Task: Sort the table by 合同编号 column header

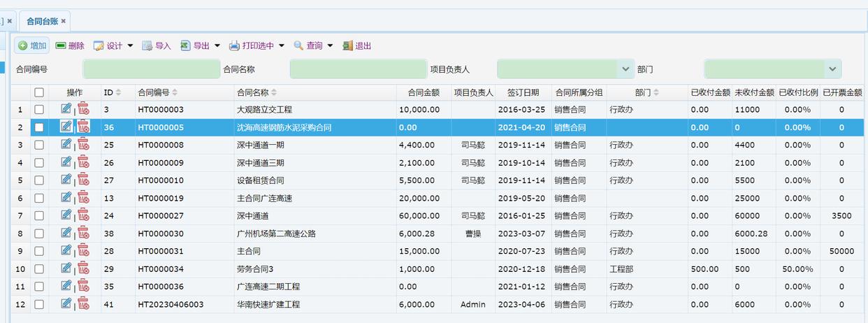Action: (x=153, y=92)
